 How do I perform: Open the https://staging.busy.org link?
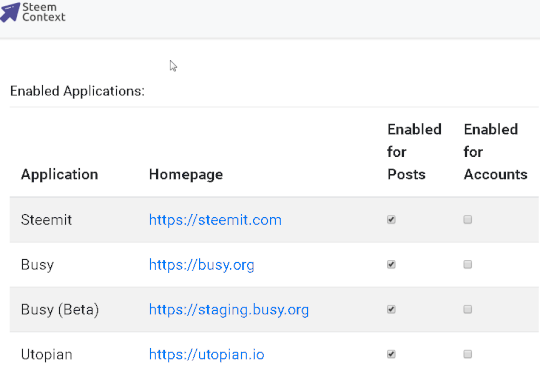point(229,310)
